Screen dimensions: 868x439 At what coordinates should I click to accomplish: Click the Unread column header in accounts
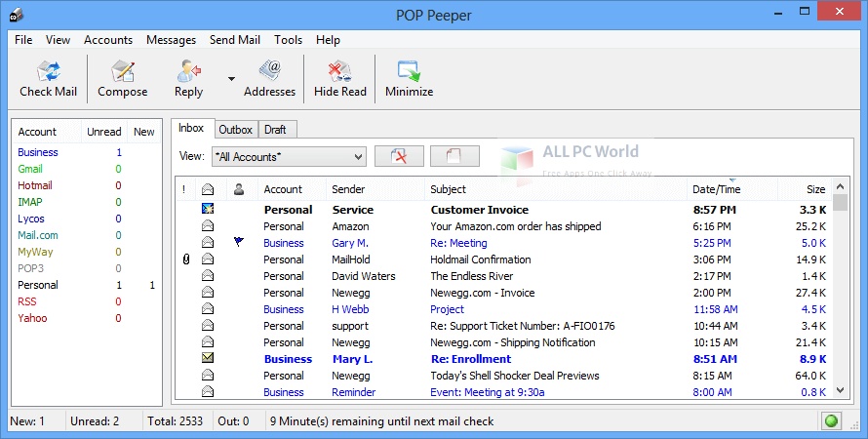point(104,132)
